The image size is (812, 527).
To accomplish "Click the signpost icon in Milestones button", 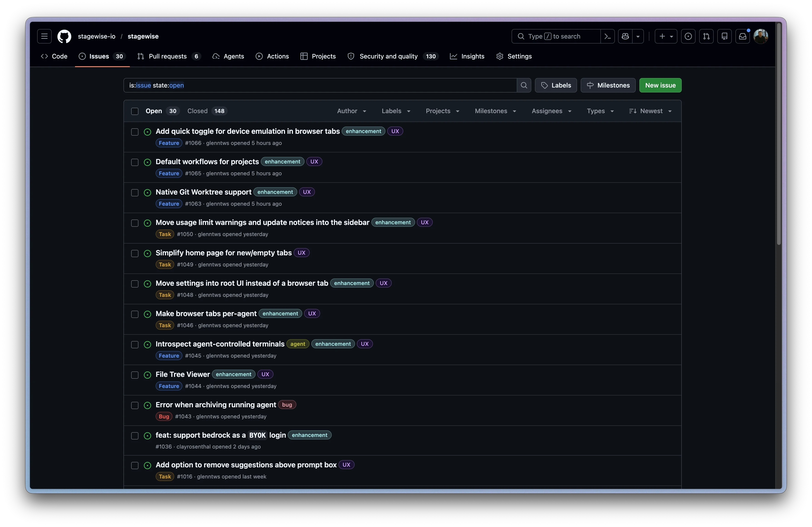I will 590,85.
